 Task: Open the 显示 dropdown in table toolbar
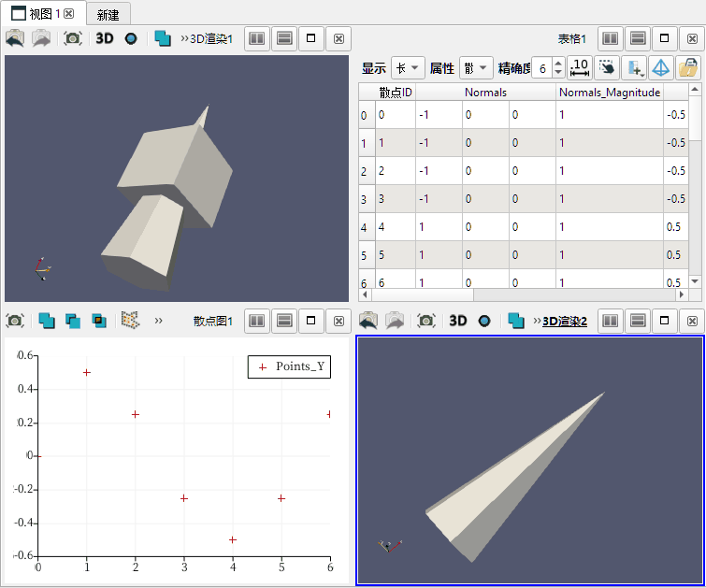pos(408,67)
